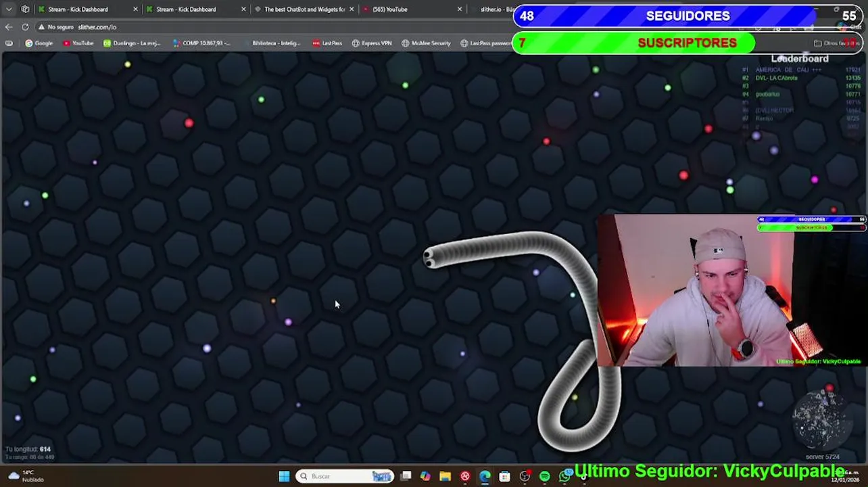Click the Leaderboard heading
Image resolution: width=868 pixels, height=487 pixels.
[x=800, y=59]
